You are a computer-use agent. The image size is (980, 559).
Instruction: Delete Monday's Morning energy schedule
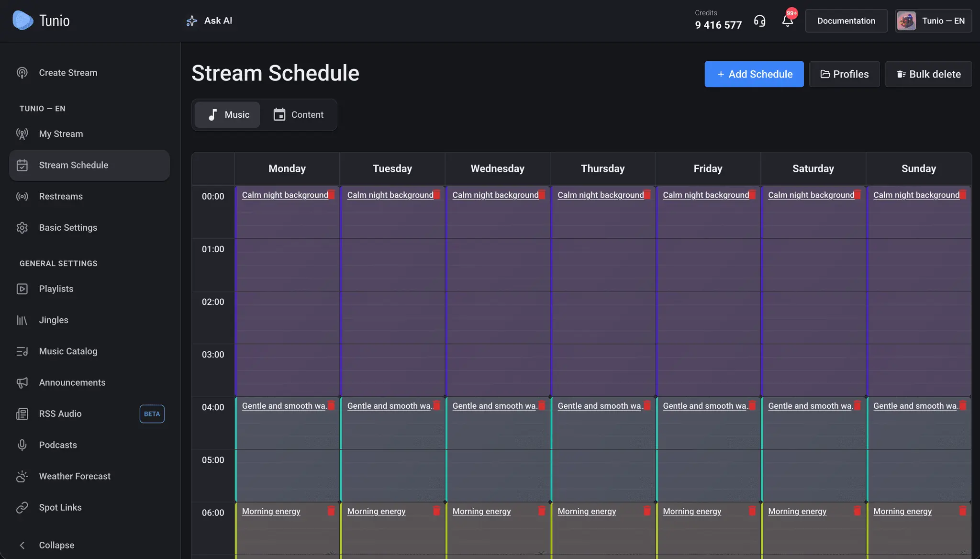(x=331, y=511)
